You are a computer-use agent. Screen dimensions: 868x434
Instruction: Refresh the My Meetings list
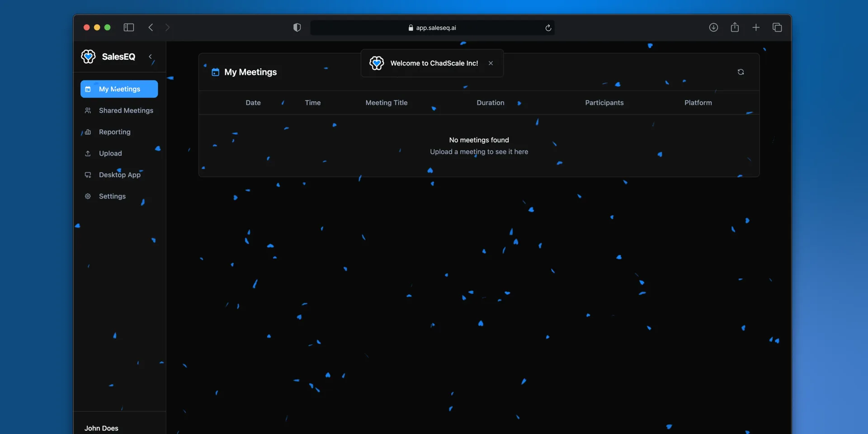coord(741,72)
